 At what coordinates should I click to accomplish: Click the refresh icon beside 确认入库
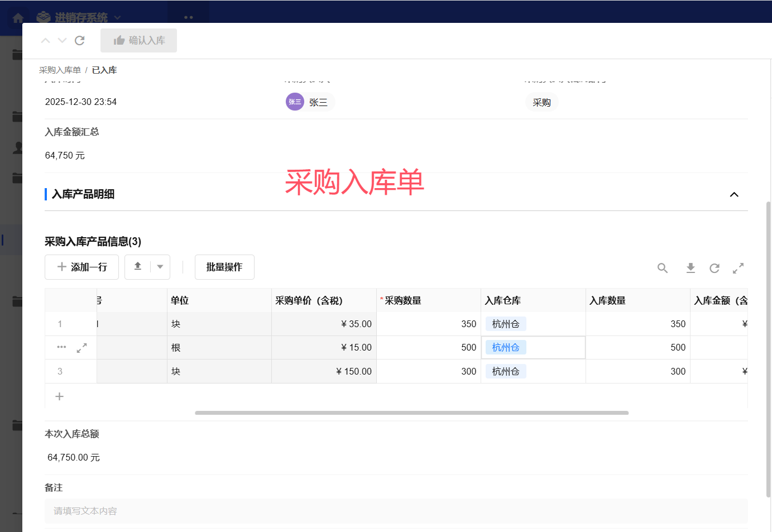(80, 40)
